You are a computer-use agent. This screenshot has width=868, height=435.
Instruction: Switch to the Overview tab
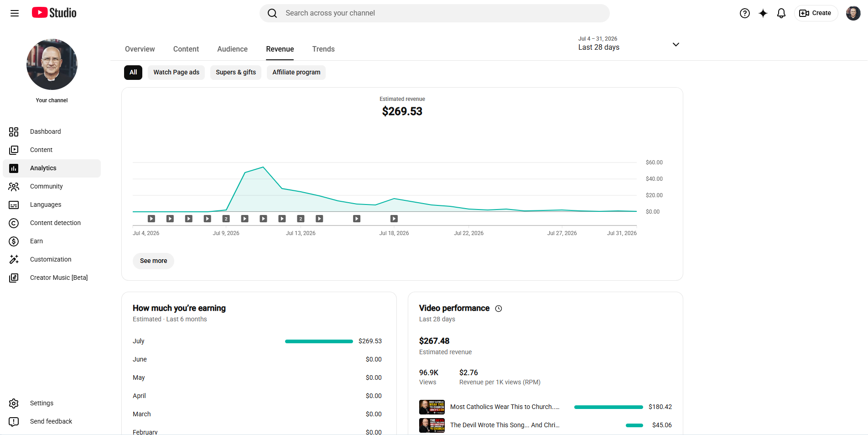click(x=140, y=49)
